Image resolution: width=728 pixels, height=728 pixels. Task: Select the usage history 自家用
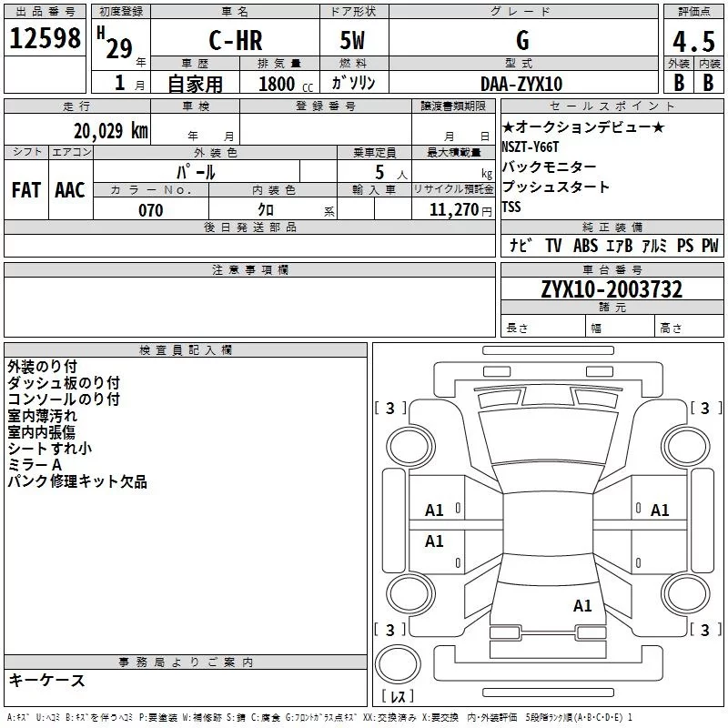click(x=195, y=84)
